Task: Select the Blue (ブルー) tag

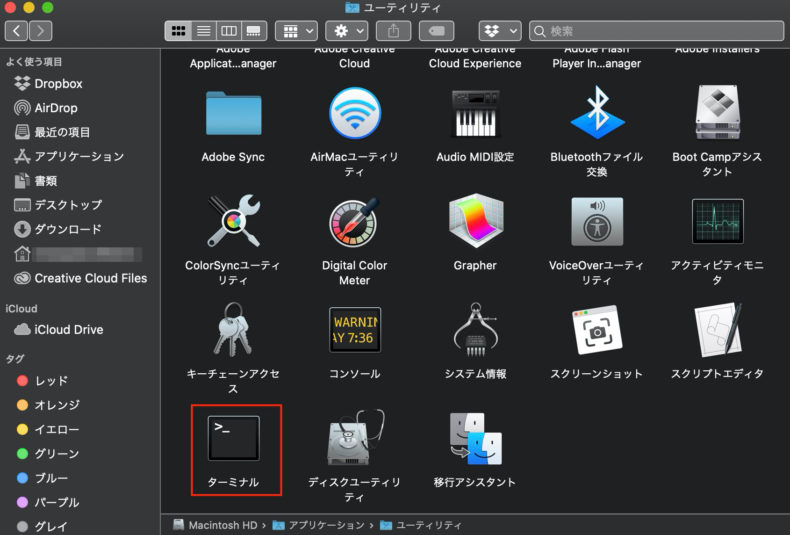Action: coord(42,478)
